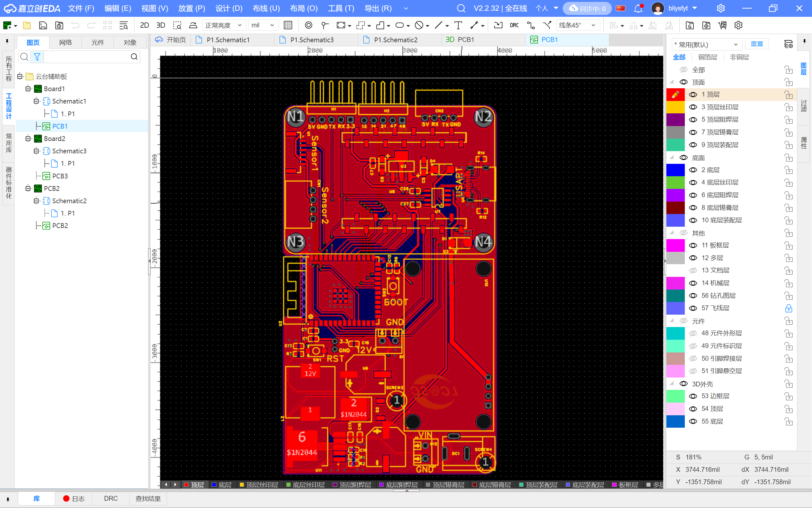The width and height of the screenshot is (812, 508).
Task: Toggle visibility of all layers (全部)
Action: click(x=684, y=70)
